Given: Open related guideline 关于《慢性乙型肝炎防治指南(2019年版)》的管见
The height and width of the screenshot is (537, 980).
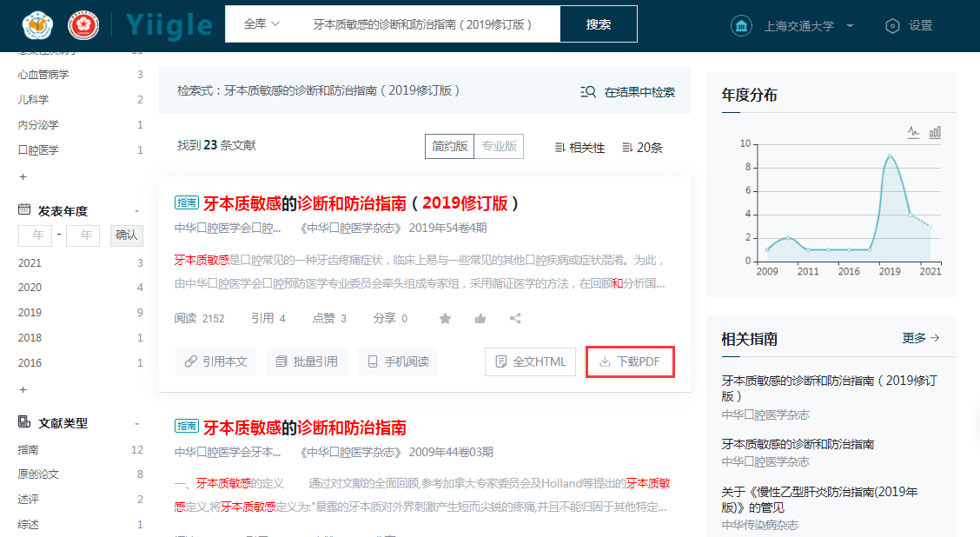Looking at the screenshot, I should tap(820, 500).
